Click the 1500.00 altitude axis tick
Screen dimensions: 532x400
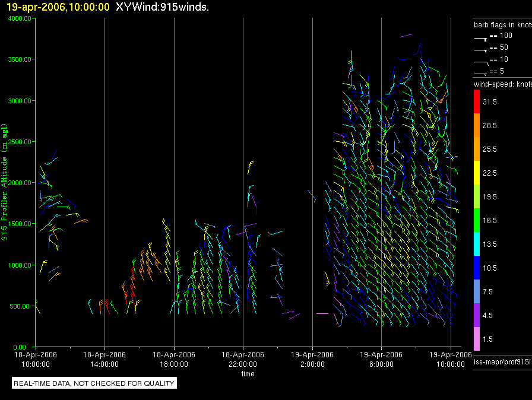(x=20, y=224)
